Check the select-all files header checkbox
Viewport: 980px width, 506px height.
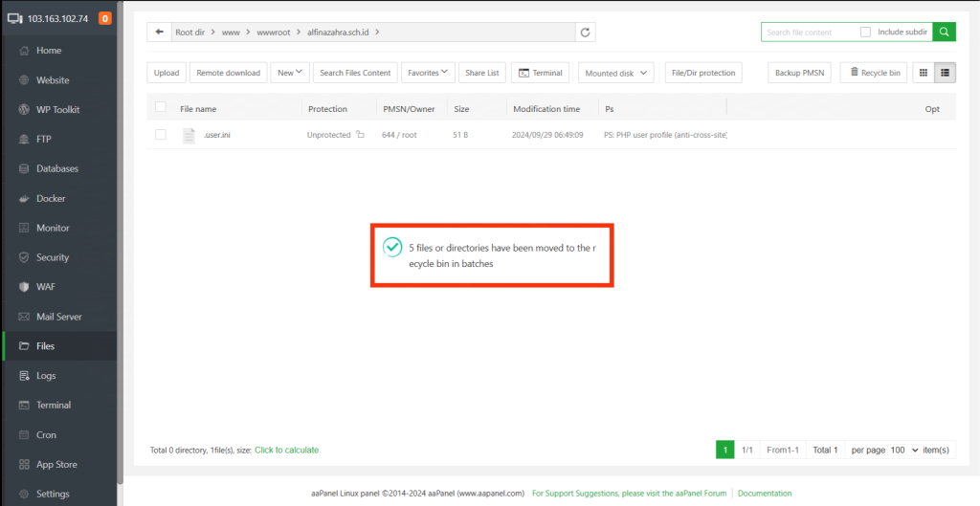tap(161, 108)
